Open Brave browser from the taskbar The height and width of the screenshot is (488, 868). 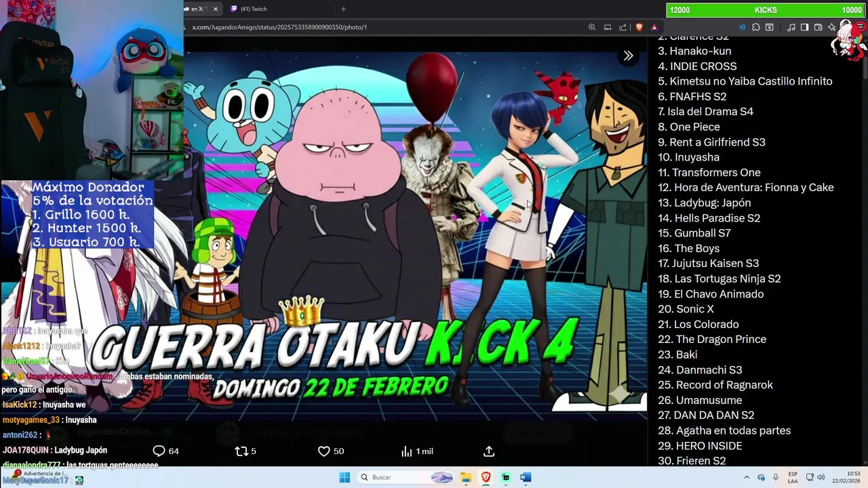tap(486, 477)
